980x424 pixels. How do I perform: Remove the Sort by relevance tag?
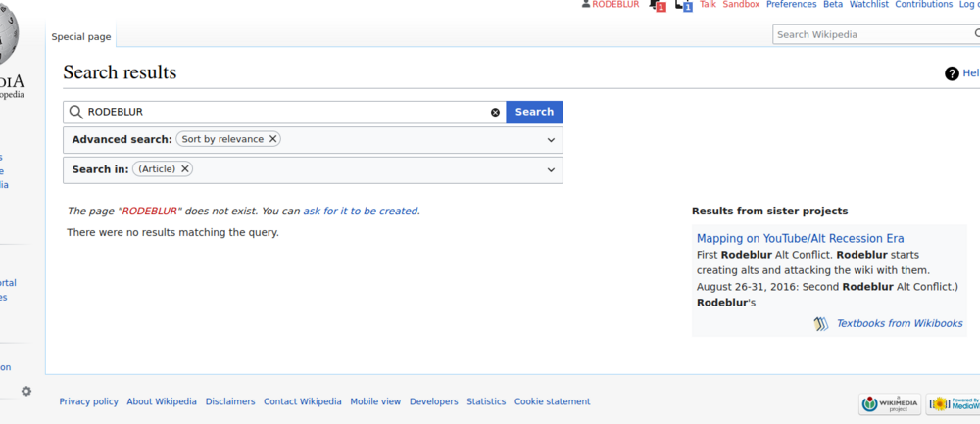(272, 139)
